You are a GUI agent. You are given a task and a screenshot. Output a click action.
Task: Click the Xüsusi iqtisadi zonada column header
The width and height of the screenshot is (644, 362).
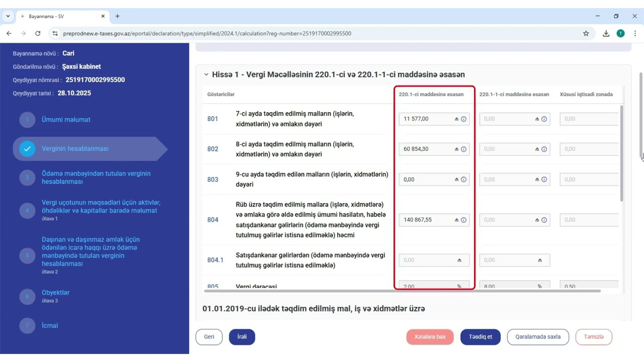[x=586, y=95]
